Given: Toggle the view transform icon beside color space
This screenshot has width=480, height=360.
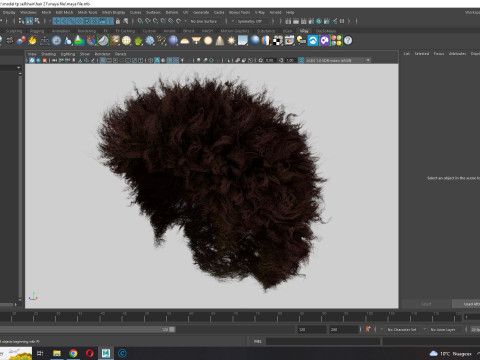Looking at the screenshot, I should 301,60.
